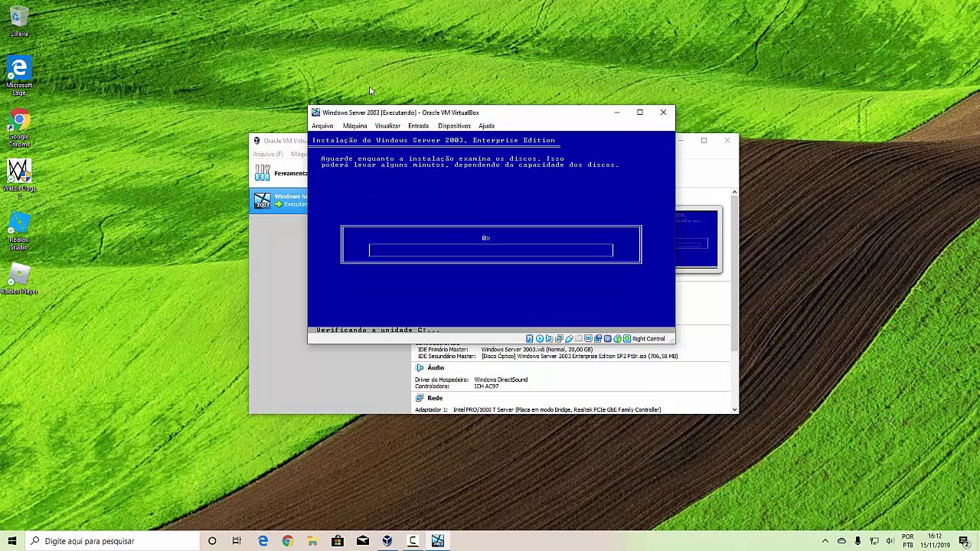This screenshot has width=980, height=551.
Task: Open the Windows Start menu
Action: 12,541
